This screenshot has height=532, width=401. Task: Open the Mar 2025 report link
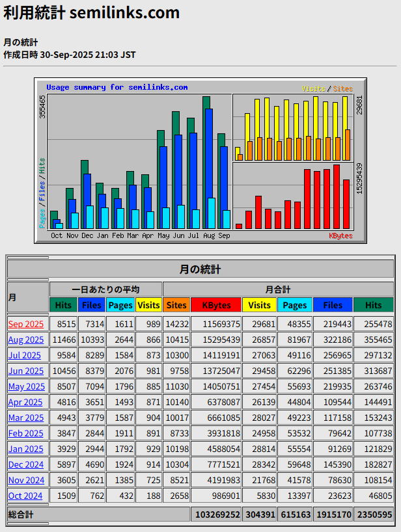[x=26, y=418]
